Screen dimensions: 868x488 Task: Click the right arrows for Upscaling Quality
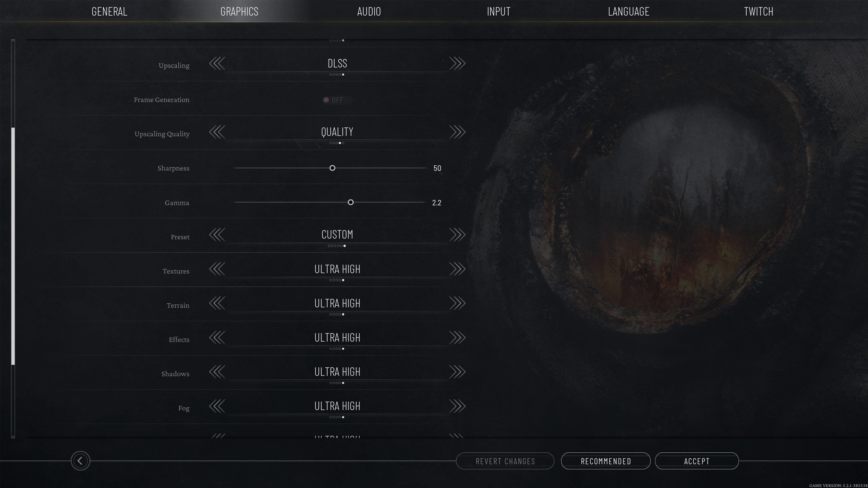coord(457,132)
